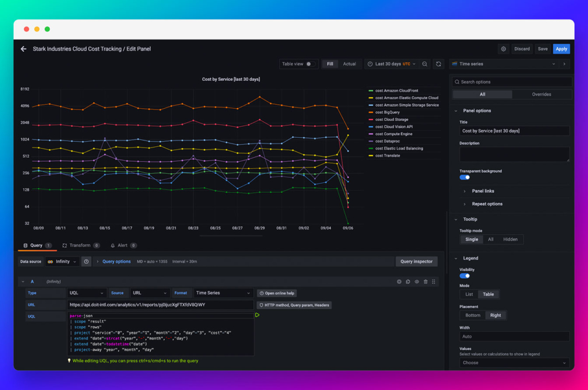Screen dimensions: 588x390
Task: Click the zoom out time range icon
Action: (425, 64)
